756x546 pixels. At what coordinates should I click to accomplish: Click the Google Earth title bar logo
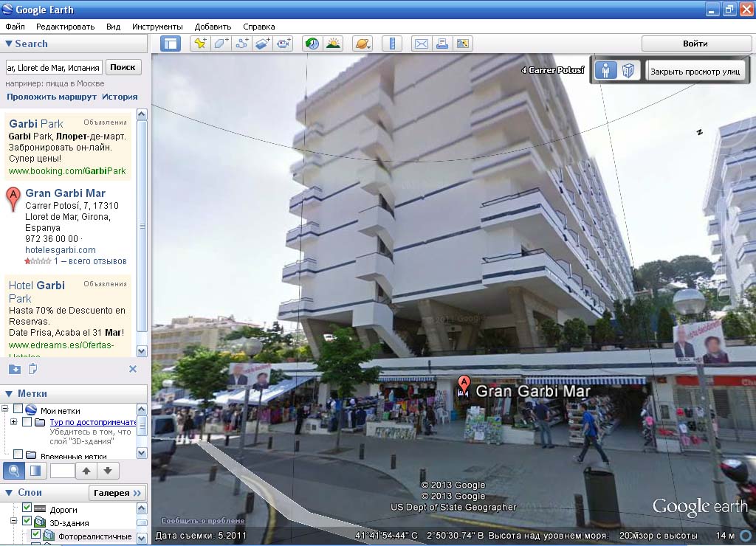tap(7, 9)
